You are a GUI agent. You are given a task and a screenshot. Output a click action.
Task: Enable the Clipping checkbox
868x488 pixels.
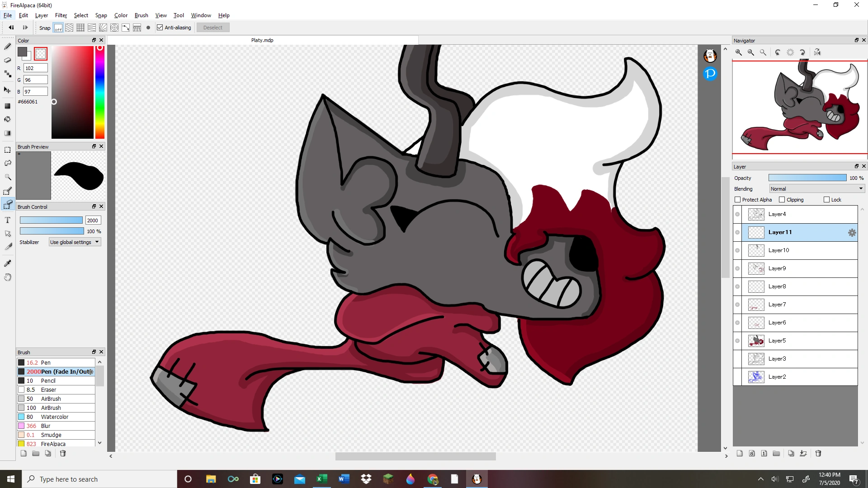(x=782, y=200)
